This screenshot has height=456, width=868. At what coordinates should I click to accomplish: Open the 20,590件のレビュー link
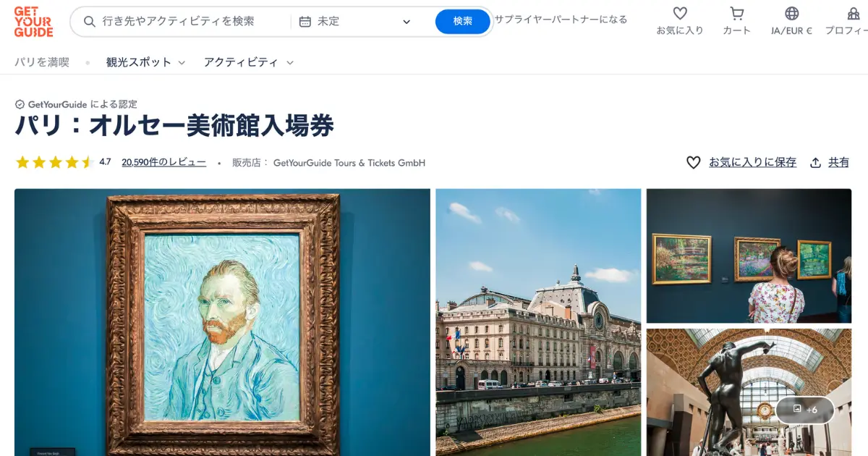tap(164, 163)
